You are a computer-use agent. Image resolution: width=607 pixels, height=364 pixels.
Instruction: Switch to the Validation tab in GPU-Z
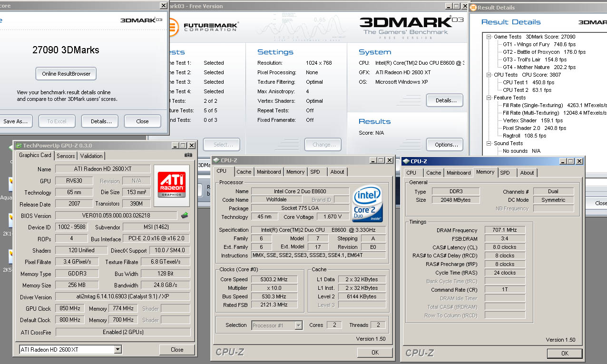tap(91, 156)
